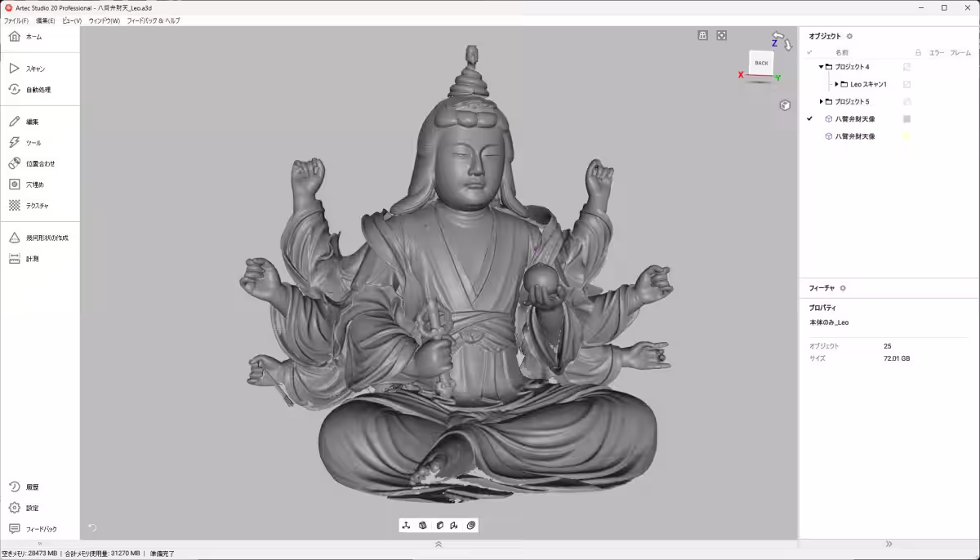Click the plane with arrow icon in bottom toolbar
The image size is (980, 560).
(x=454, y=525)
